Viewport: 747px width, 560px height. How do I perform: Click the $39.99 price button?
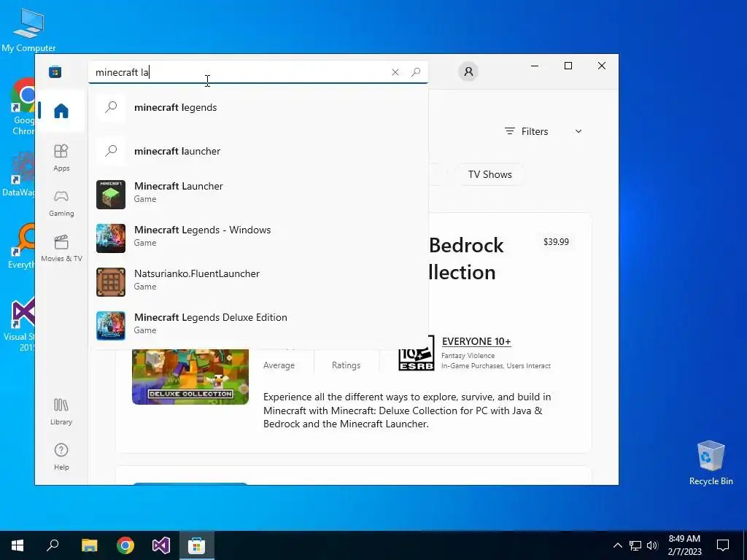pos(556,242)
